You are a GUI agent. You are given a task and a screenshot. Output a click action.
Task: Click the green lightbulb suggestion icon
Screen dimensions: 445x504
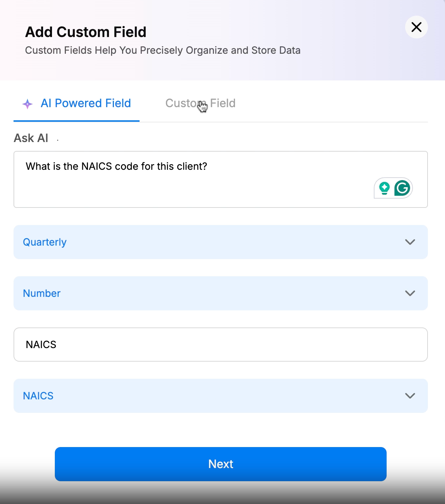pyautogui.click(x=384, y=188)
